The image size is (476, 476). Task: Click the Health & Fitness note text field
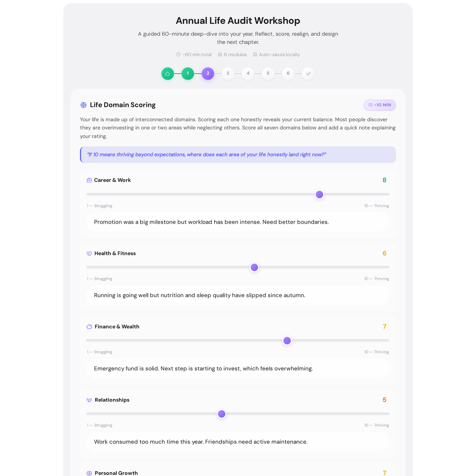point(238,295)
